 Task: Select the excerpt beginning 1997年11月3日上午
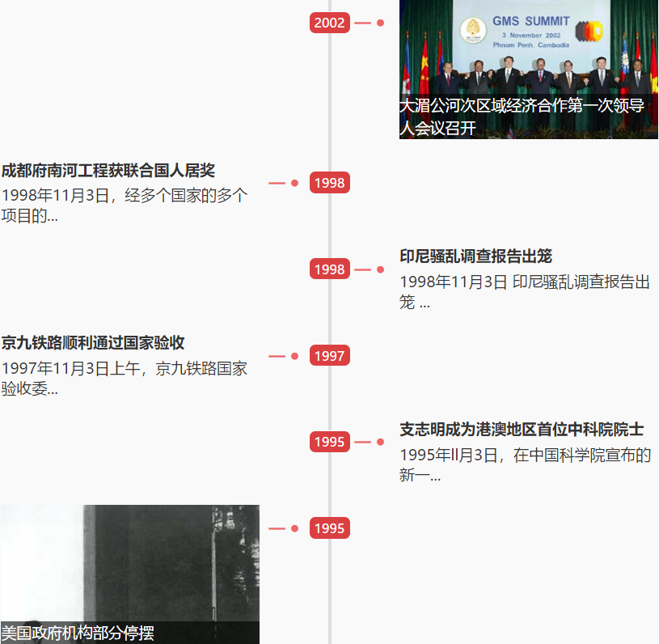(125, 379)
